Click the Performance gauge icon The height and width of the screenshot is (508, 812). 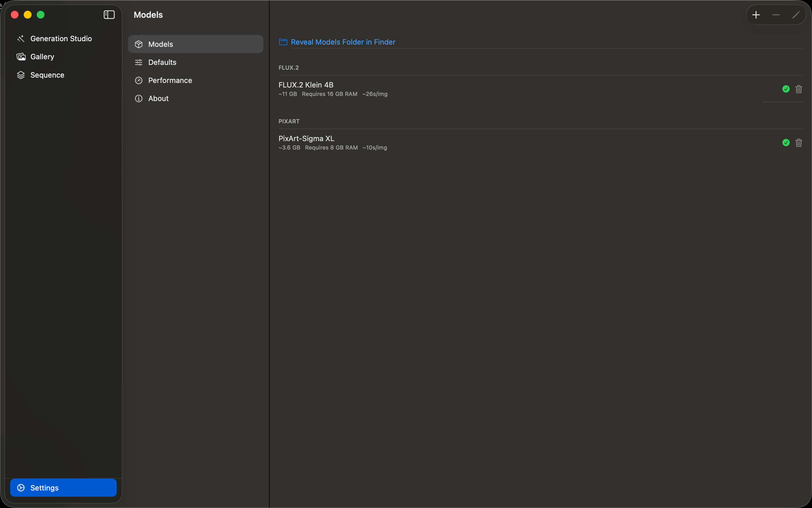139,80
